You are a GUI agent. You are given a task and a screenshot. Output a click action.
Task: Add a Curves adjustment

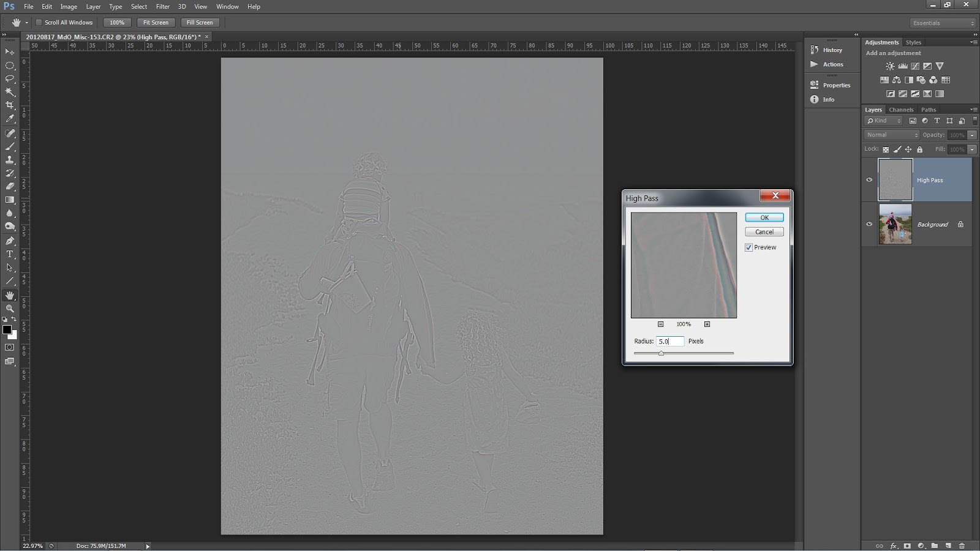914,66
